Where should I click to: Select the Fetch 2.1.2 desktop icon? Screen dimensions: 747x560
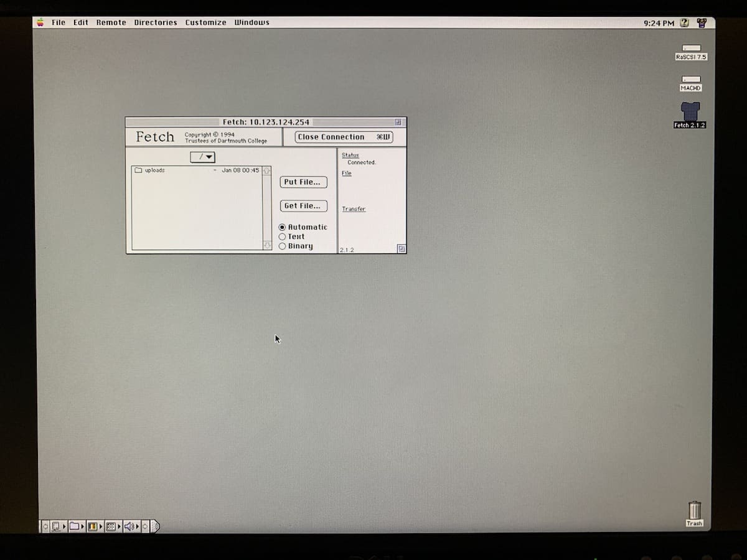click(690, 115)
